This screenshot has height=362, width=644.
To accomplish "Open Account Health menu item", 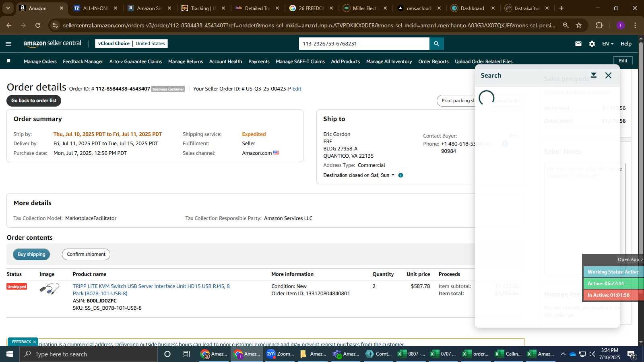I will click(x=225, y=62).
